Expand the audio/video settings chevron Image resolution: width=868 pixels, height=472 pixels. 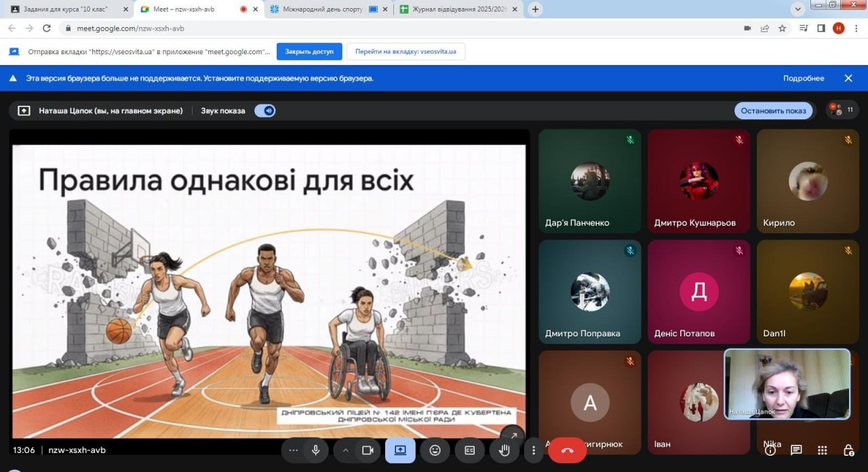coord(345,450)
